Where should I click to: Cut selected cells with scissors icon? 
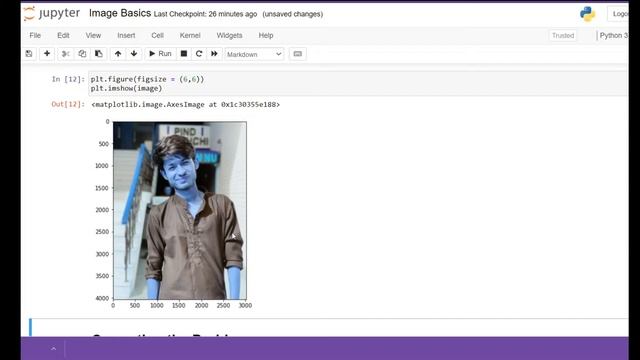66,54
